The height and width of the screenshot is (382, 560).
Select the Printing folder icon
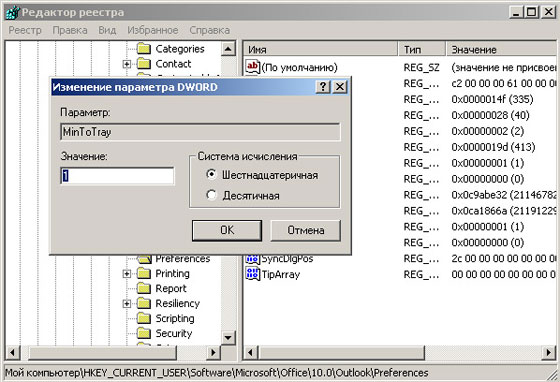(x=144, y=273)
